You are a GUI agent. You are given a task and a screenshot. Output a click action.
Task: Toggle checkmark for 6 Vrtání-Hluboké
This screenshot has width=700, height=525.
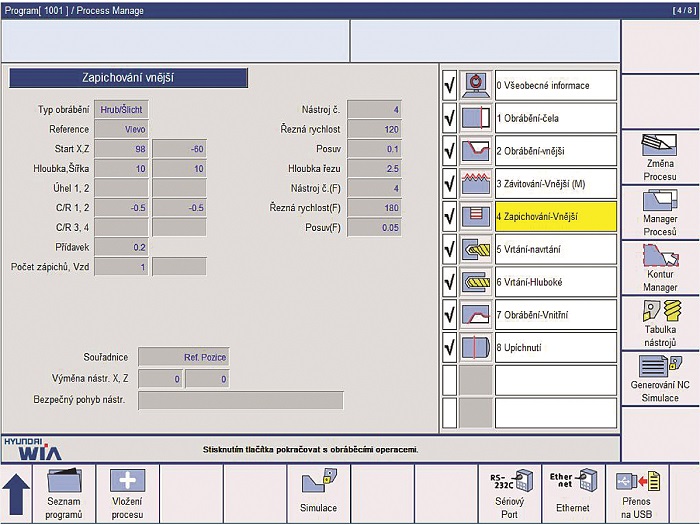(450, 282)
